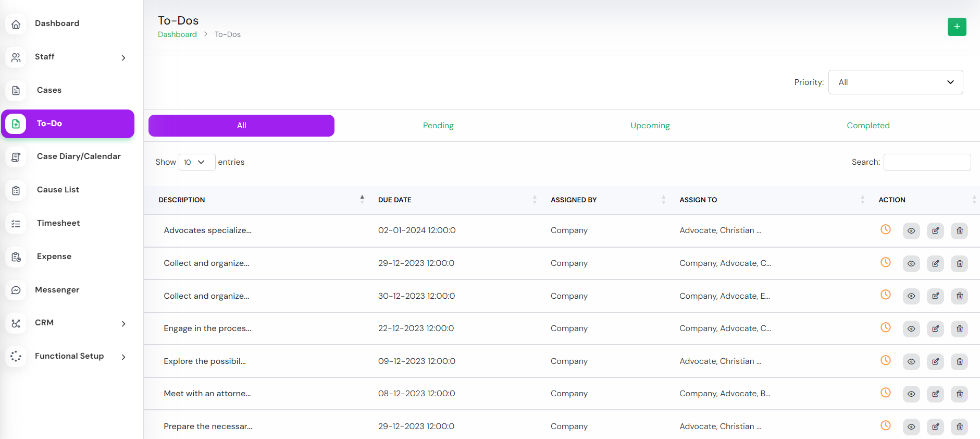Click the Search input field

tap(927, 162)
